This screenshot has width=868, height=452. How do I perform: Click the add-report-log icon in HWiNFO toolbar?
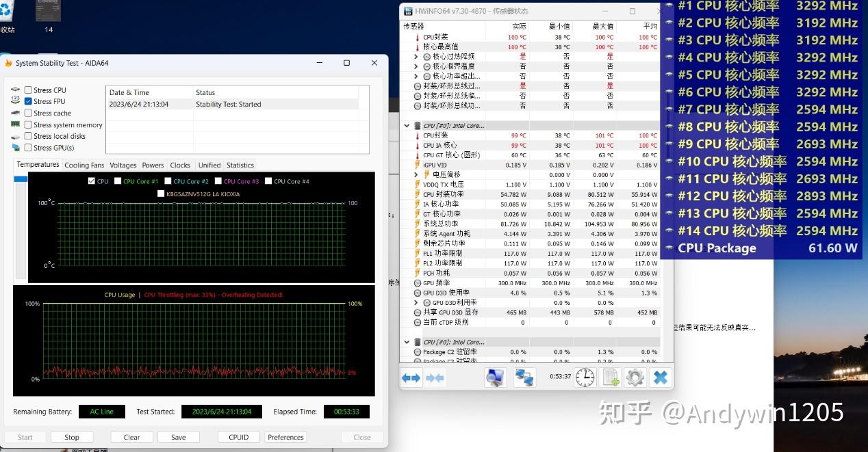pyautogui.click(x=609, y=377)
